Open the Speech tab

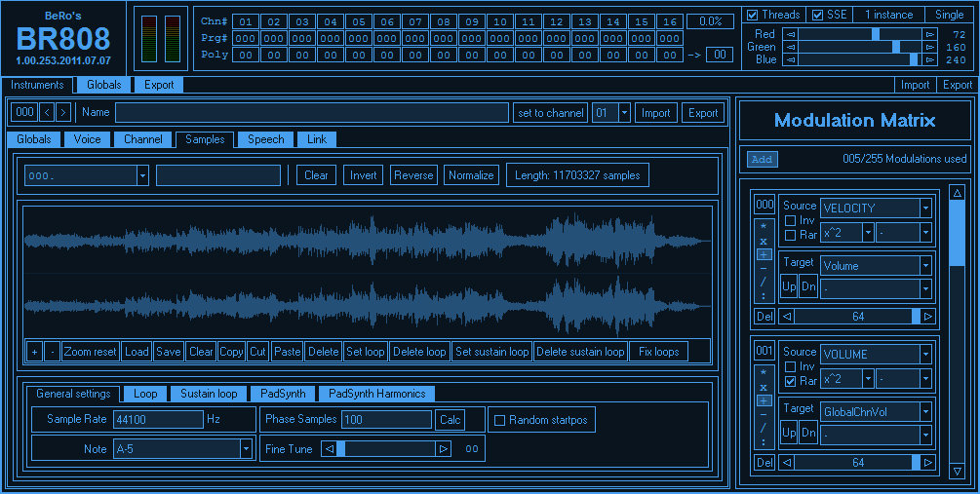(265, 139)
